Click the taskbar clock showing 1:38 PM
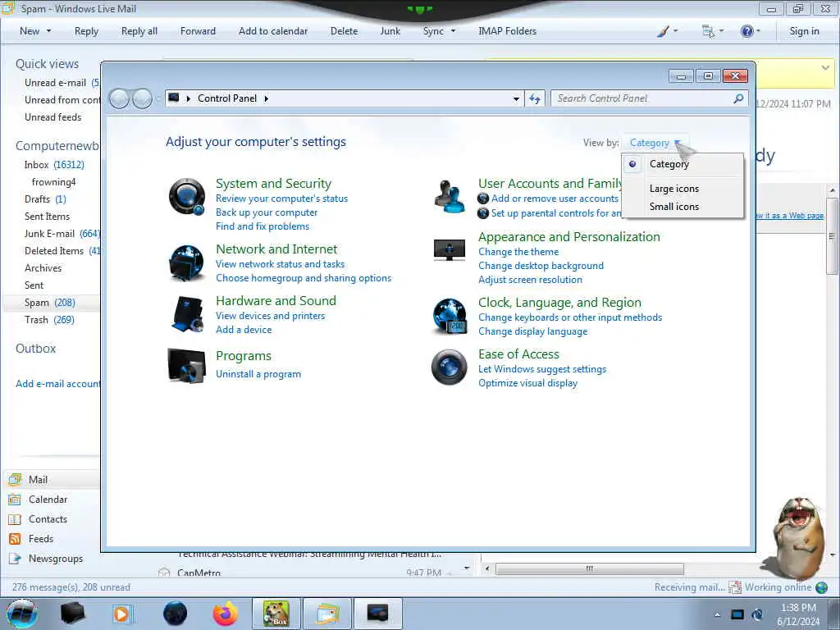Viewport: 840px width, 630px height. [798, 608]
